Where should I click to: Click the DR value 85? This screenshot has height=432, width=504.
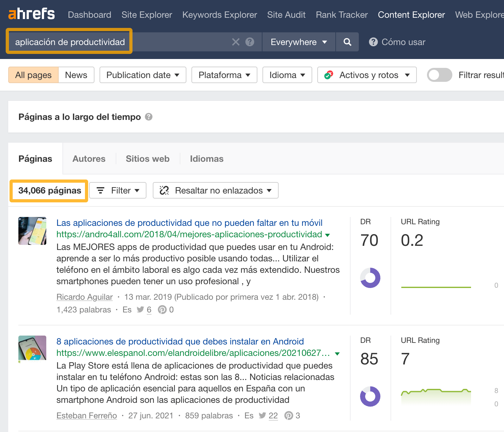(369, 359)
